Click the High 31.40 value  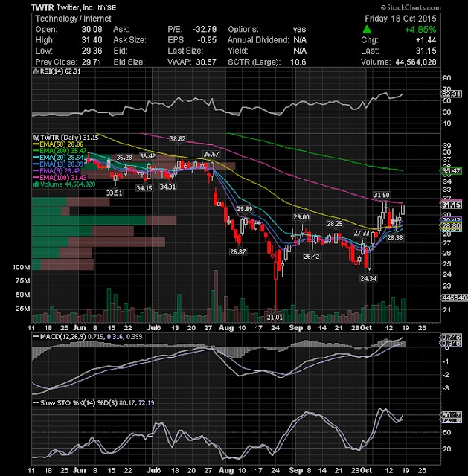[x=92, y=40]
